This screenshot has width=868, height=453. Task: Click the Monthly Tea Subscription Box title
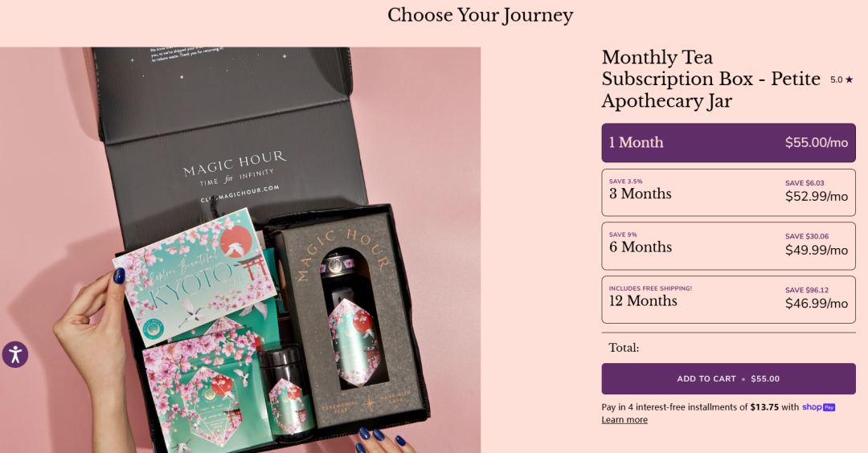710,79
